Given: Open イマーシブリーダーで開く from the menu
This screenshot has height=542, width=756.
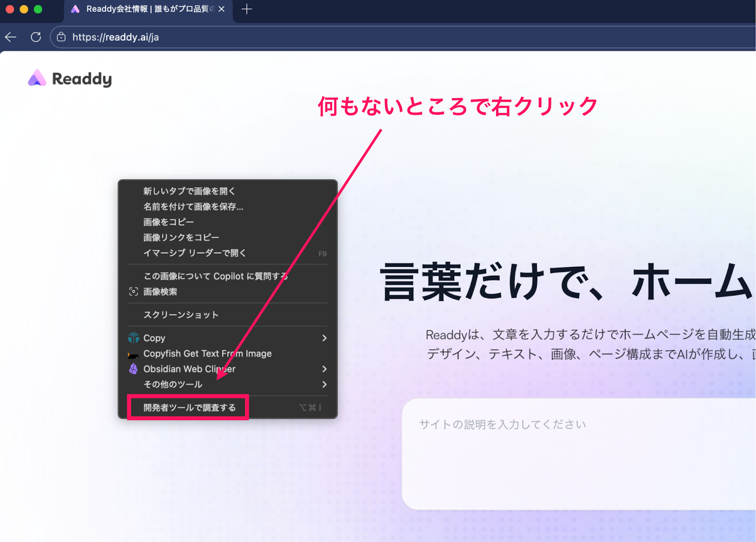Looking at the screenshot, I should coord(194,253).
